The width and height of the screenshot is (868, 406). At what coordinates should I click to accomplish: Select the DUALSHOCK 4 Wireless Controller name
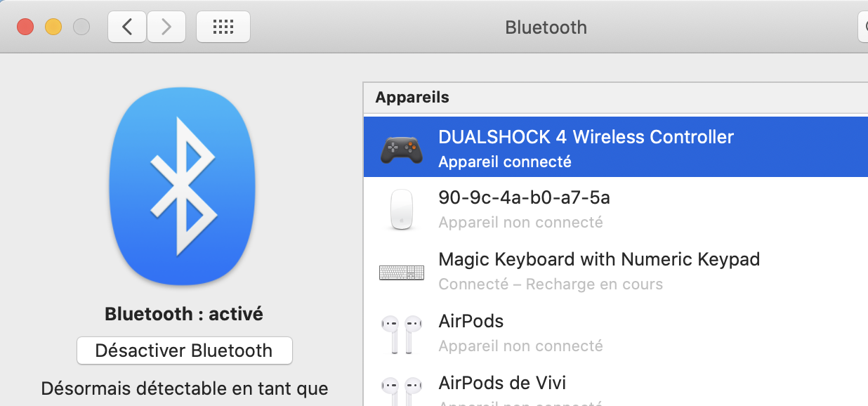tap(586, 137)
